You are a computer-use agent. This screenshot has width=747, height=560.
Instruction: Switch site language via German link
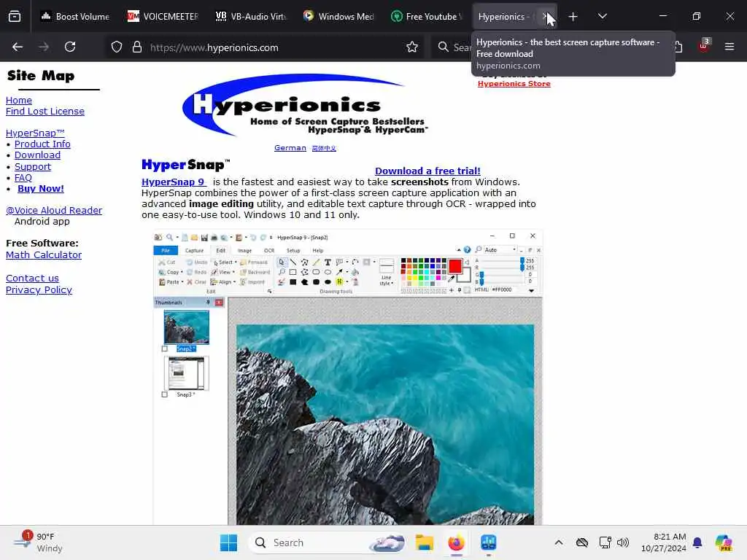(x=290, y=148)
